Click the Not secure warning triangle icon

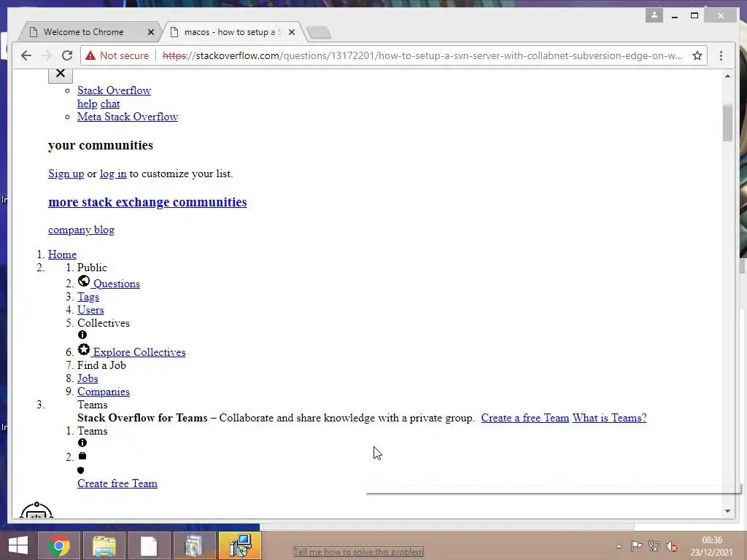pyautogui.click(x=90, y=55)
